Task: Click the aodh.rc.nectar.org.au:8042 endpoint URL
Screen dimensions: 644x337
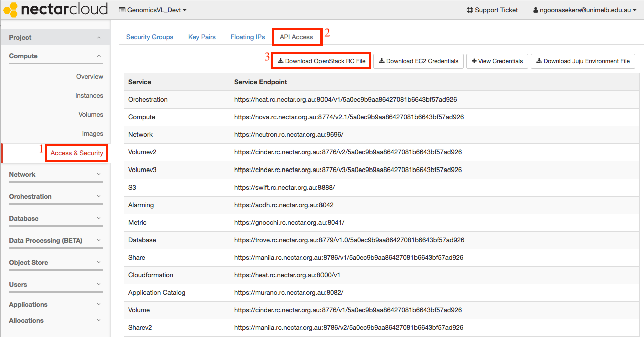Action: 284,205
